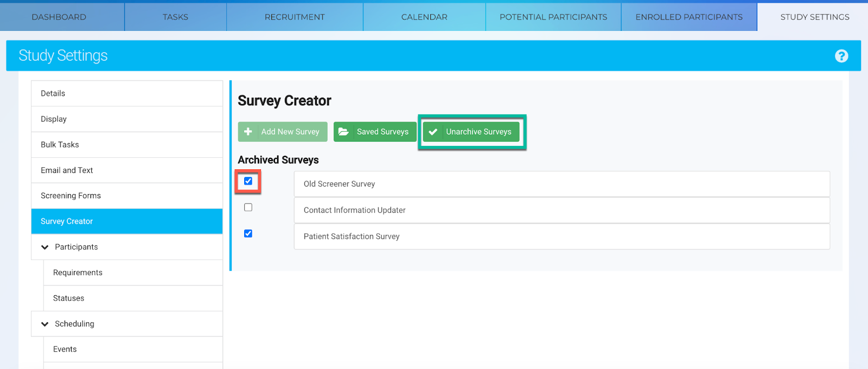868x369 pixels.
Task: Click the plus icon on Add New Survey
Action: (248, 132)
